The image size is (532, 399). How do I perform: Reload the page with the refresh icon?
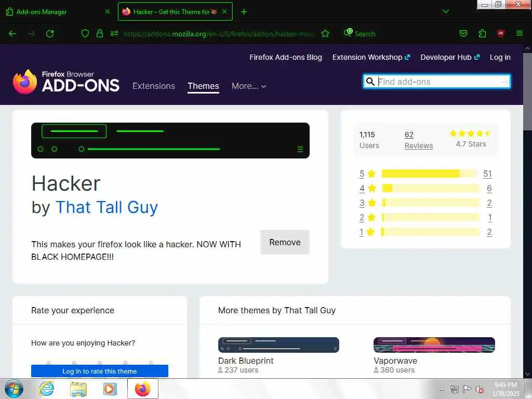pos(50,34)
